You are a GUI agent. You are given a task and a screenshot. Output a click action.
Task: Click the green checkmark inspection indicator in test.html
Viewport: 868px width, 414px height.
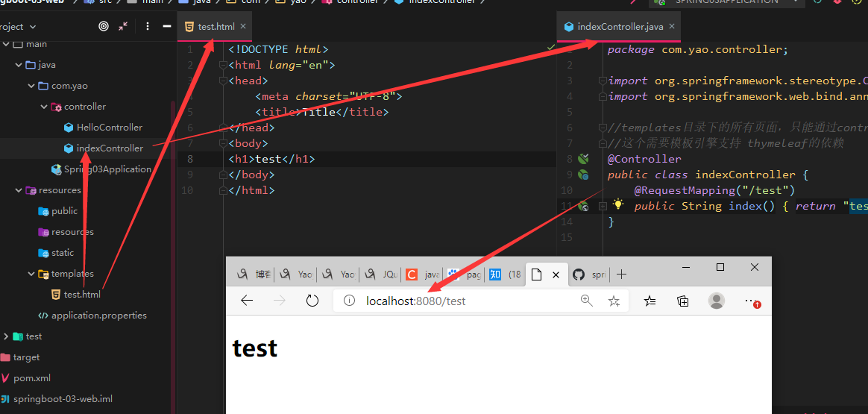pyautogui.click(x=550, y=48)
